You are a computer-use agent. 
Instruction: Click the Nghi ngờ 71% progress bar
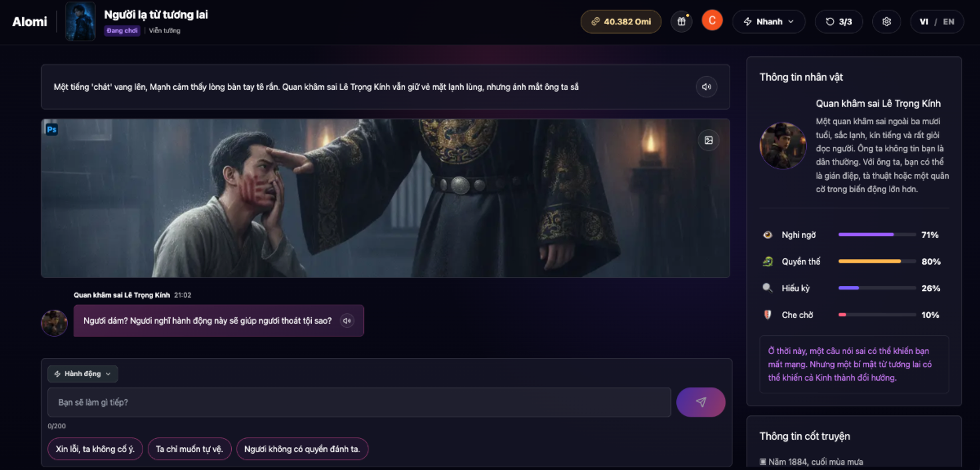(877, 235)
